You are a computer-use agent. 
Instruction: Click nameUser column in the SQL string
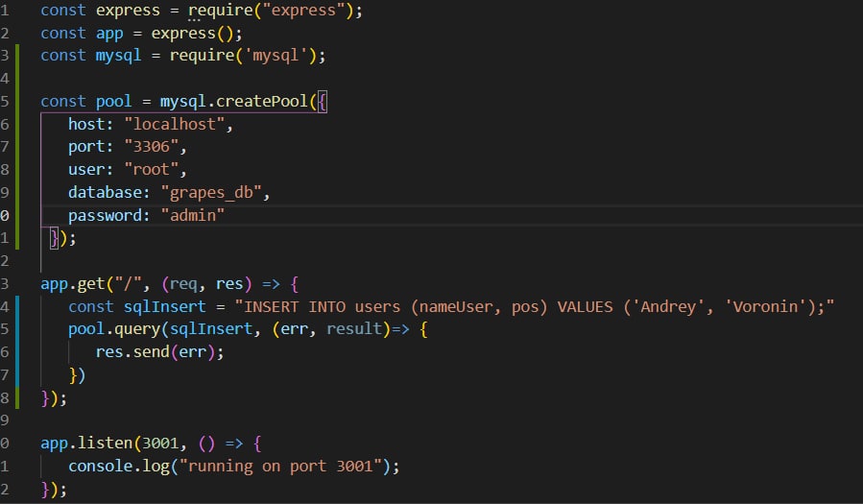coord(455,306)
